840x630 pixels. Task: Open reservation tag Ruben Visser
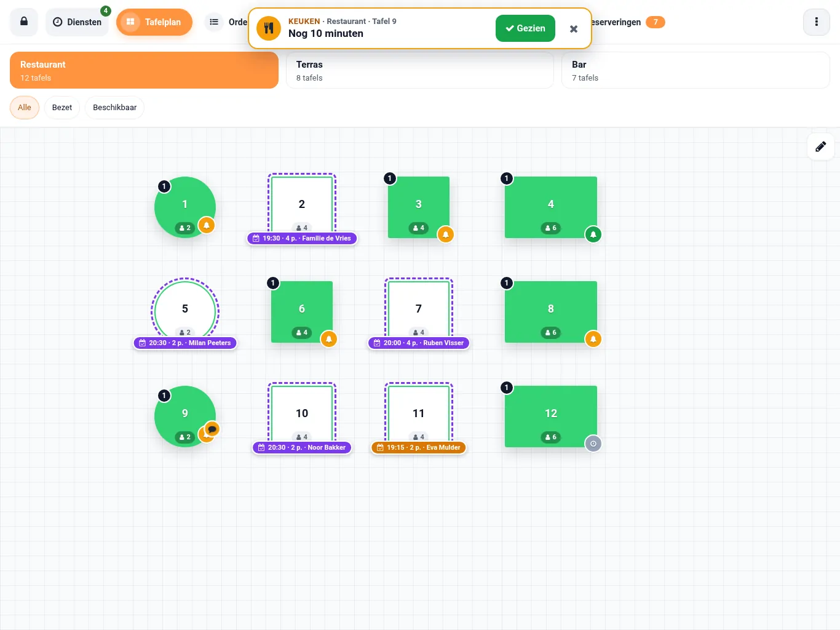coord(419,343)
